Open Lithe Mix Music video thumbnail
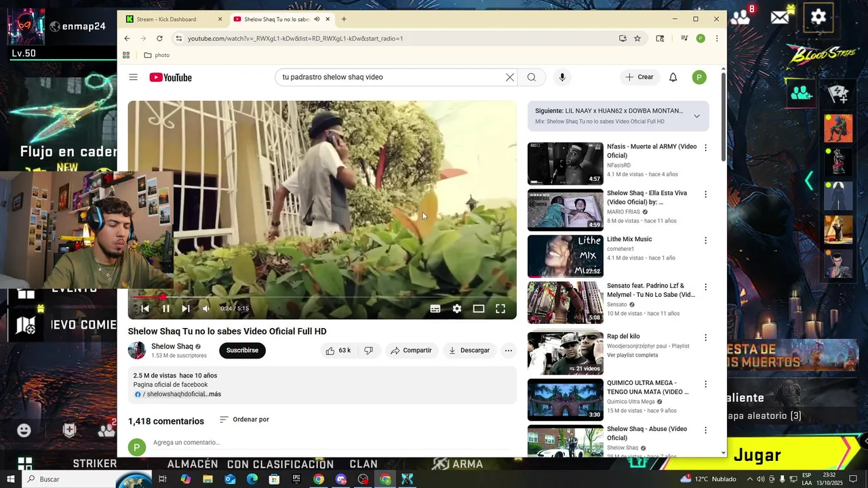This screenshot has height=488, width=868. coord(566,256)
